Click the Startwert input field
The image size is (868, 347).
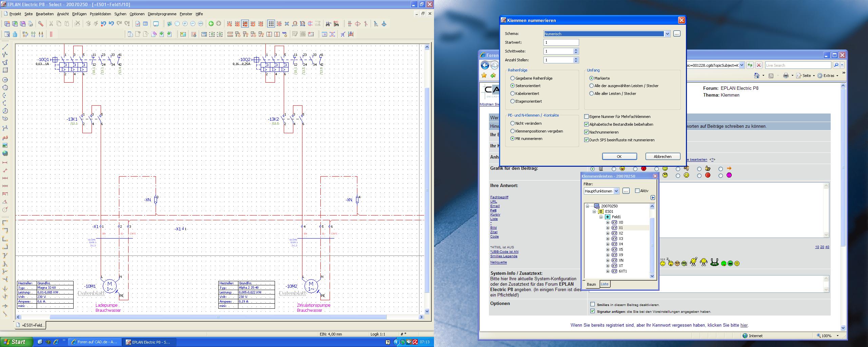561,42
